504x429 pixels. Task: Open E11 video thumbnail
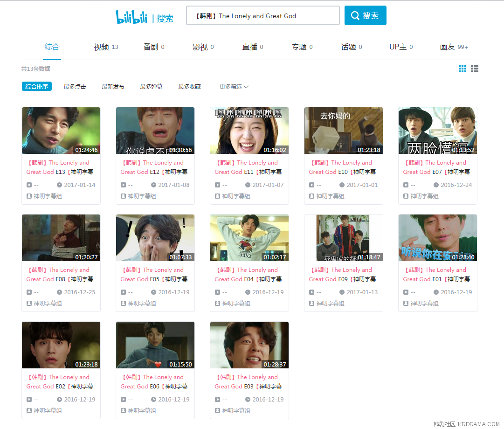[x=249, y=131]
